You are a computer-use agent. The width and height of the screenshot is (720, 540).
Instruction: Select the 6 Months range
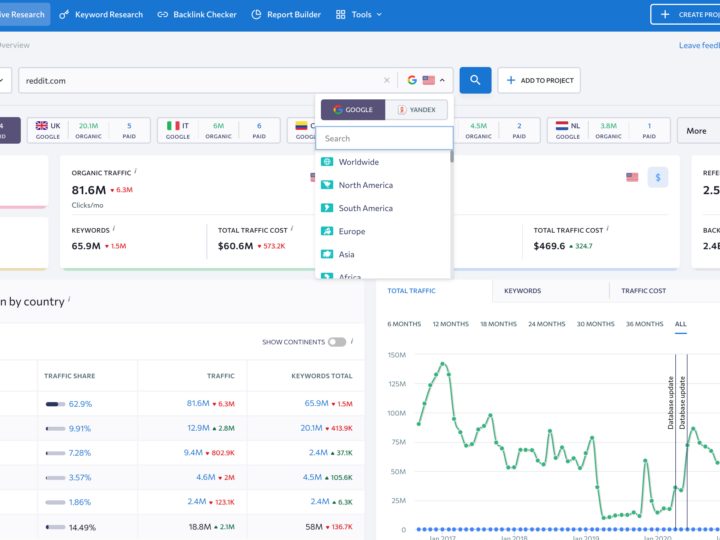click(x=404, y=324)
